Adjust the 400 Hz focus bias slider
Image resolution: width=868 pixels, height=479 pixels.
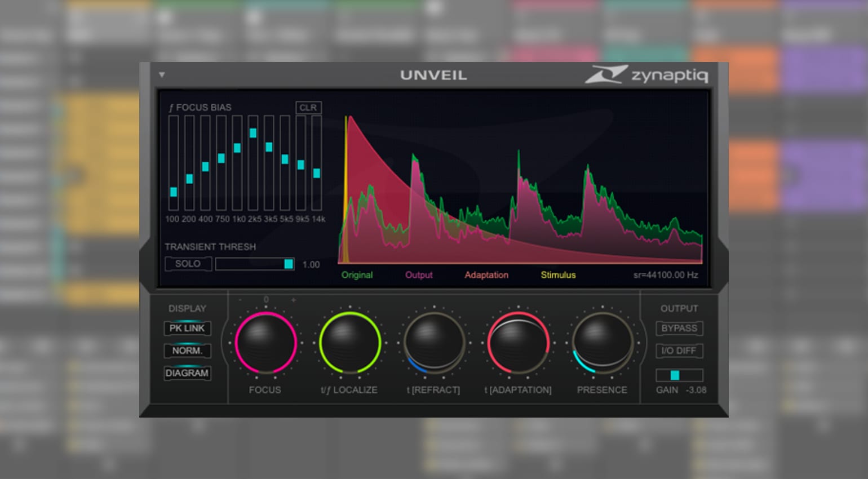[x=205, y=163]
